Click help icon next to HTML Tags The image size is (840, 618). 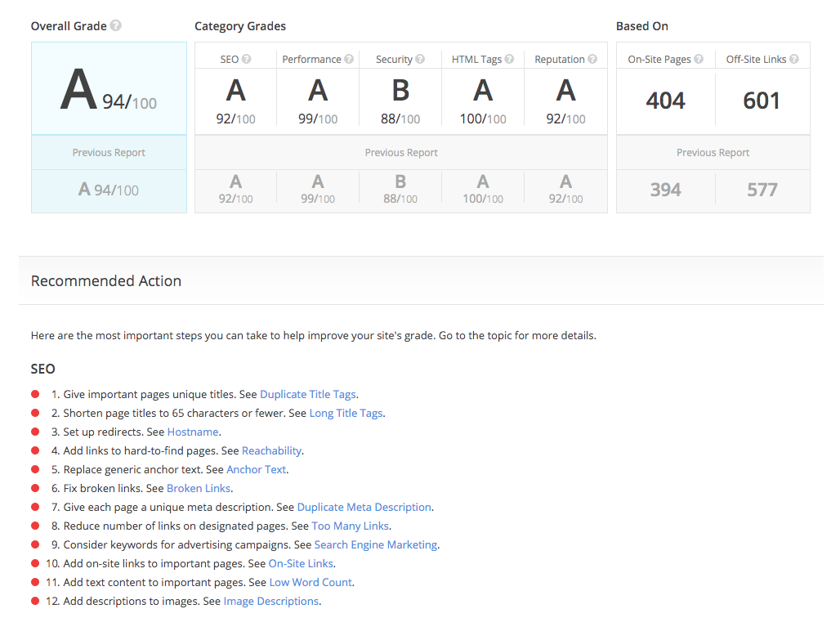coord(509,59)
